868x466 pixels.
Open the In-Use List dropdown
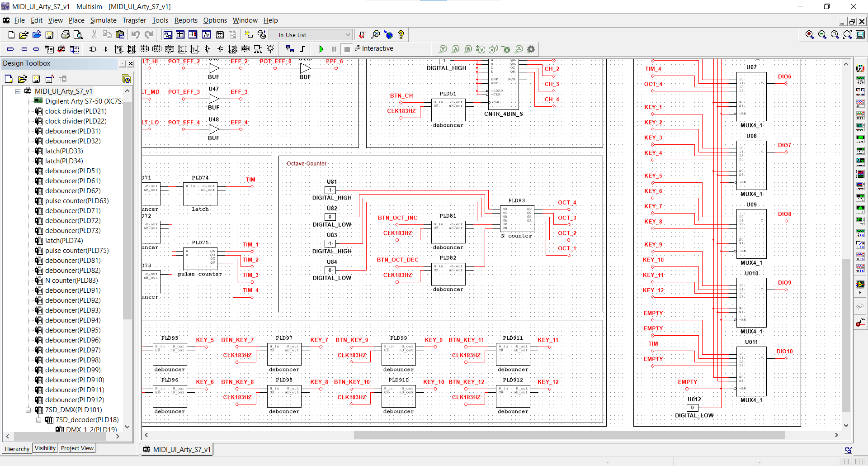pyautogui.click(x=310, y=35)
